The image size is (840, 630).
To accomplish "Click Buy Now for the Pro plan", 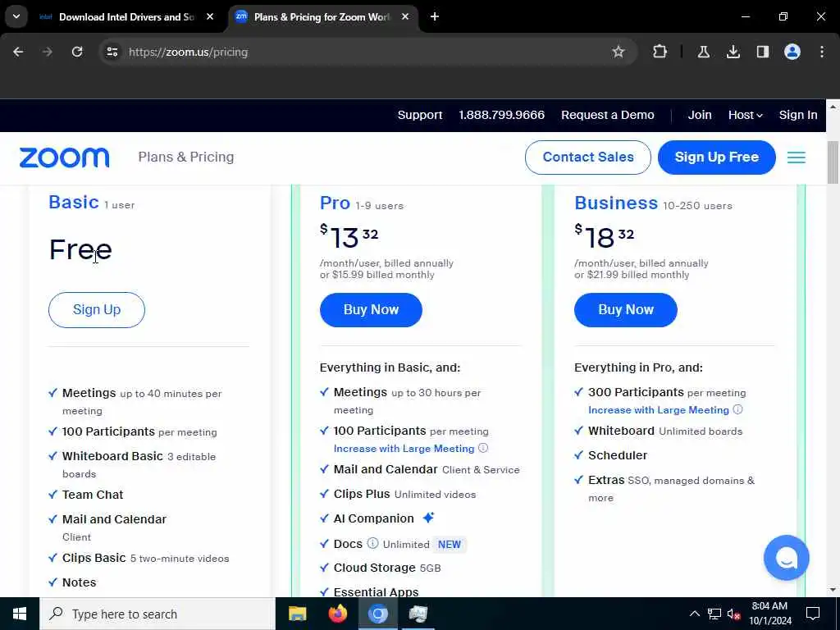I will tap(371, 309).
